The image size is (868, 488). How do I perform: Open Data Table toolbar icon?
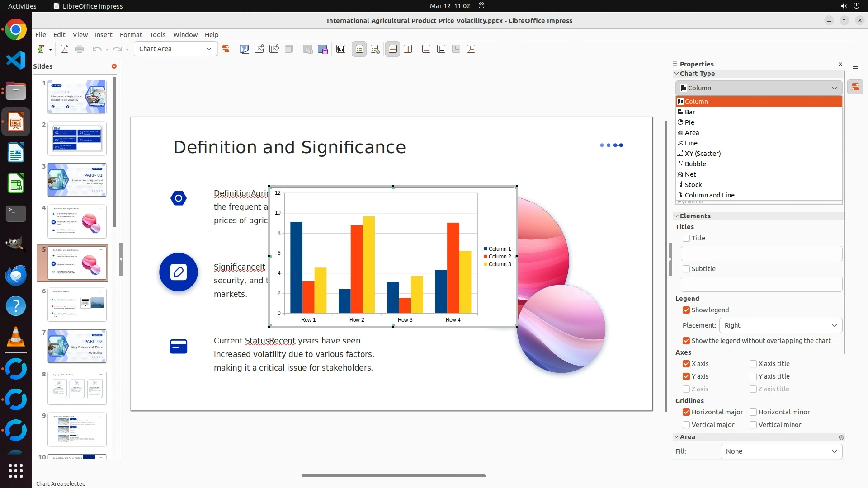pos(323,49)
